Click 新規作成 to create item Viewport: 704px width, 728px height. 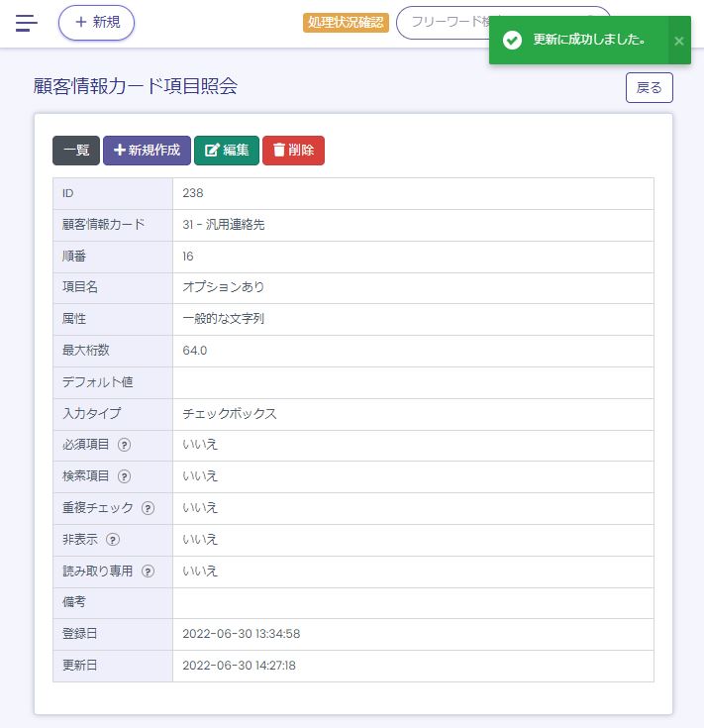pyautogui.click(x=147, y=151)
